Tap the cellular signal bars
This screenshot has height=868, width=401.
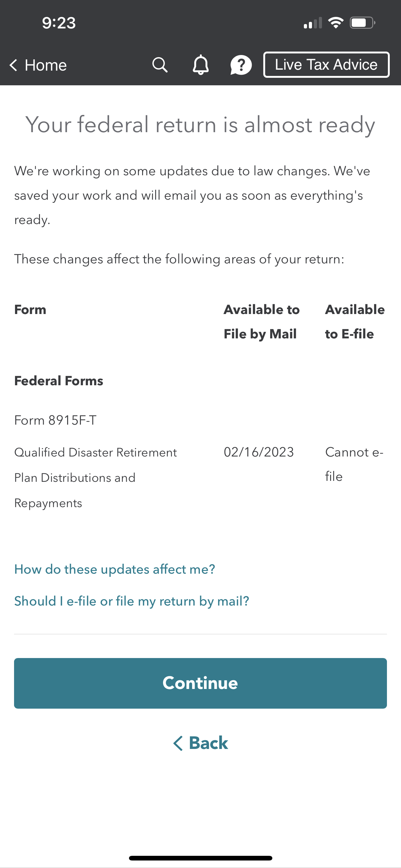pos(313,23)
